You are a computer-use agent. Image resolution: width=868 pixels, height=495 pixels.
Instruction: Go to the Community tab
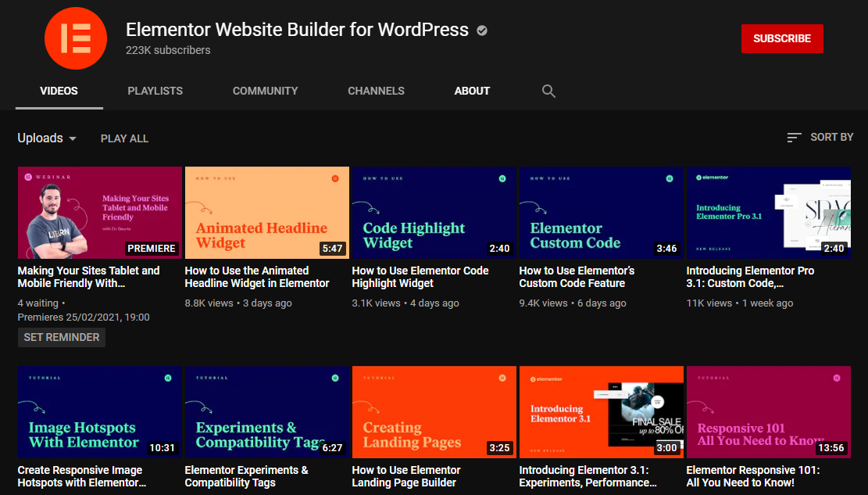[x=265, y=91]
